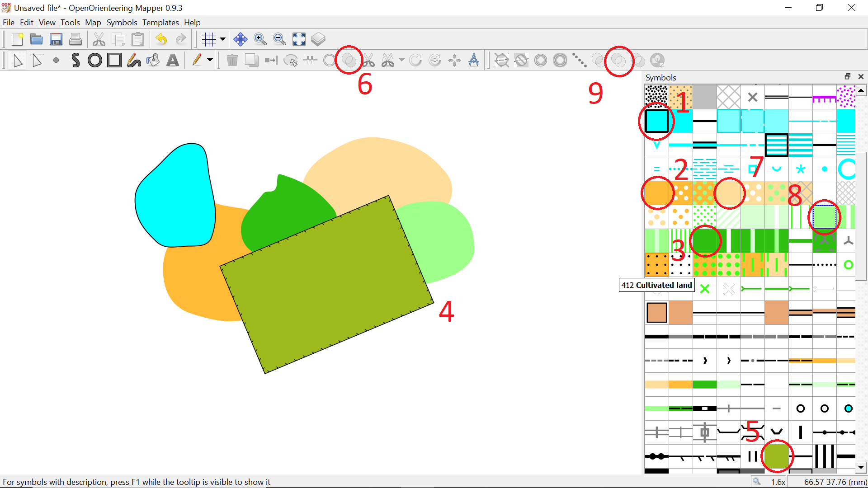Image resolution: width=868 pixels, height=488 pixels.
Task: Open the Templates menu
Action: point(160,22)
